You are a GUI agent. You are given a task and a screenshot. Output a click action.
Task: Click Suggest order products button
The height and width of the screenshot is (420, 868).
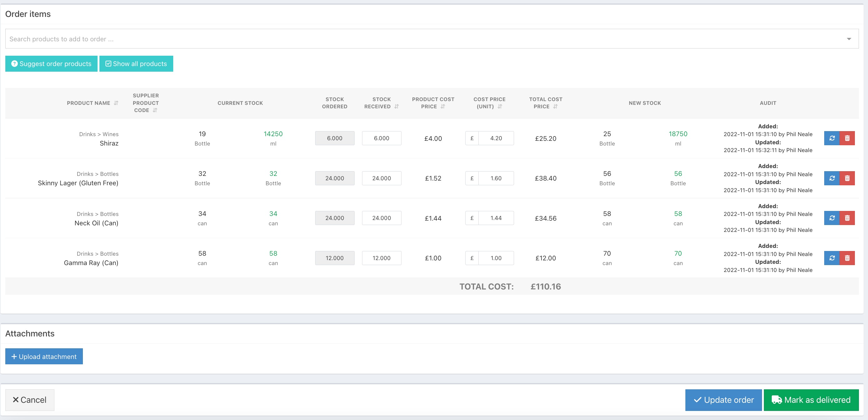pos(51,64)
